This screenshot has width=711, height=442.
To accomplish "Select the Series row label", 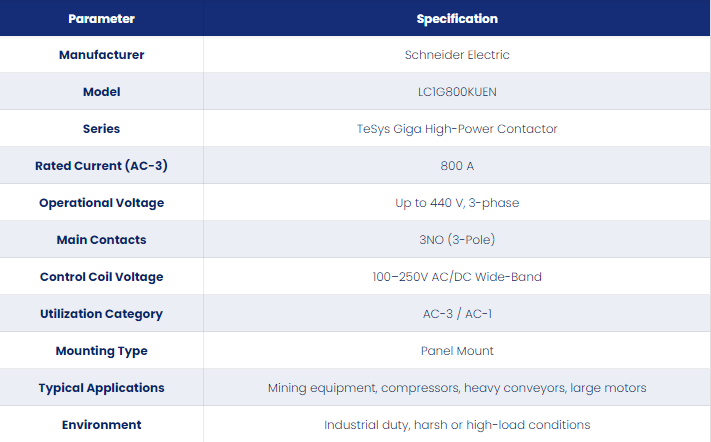I will pyautogui.click(x=102, y=129).
